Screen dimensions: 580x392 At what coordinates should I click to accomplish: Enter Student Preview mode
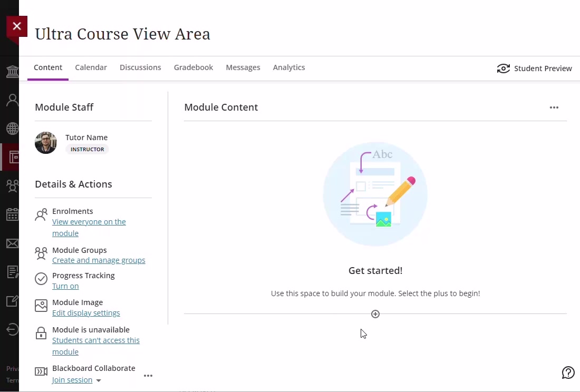[x=534, y=68]
